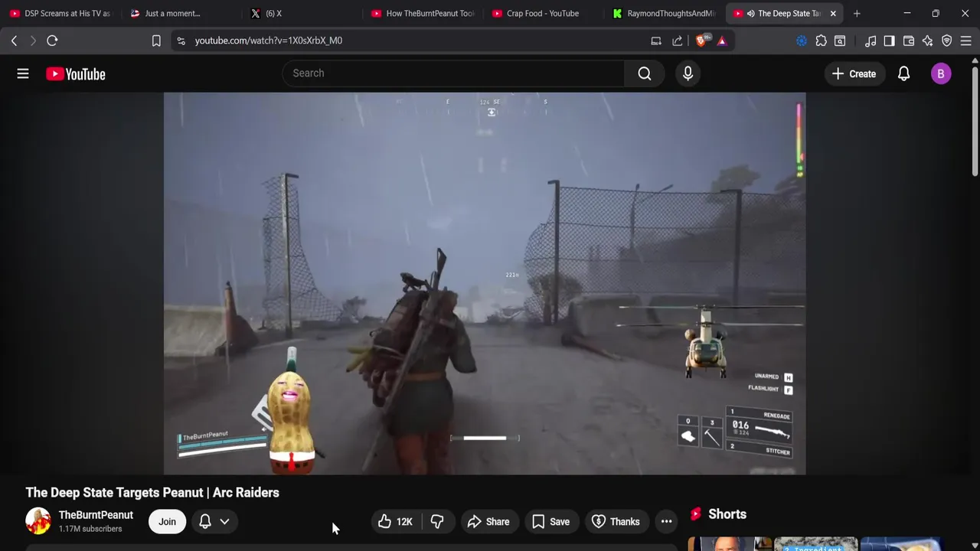Click the video title text
This screenshot has width=980, height=551.
coord(152,493)
